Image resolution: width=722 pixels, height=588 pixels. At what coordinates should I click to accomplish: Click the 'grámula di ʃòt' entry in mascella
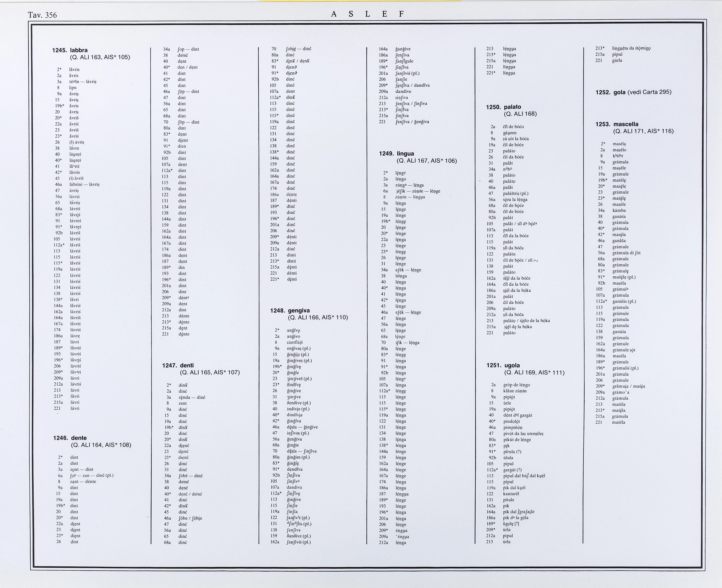coord(626,253)
